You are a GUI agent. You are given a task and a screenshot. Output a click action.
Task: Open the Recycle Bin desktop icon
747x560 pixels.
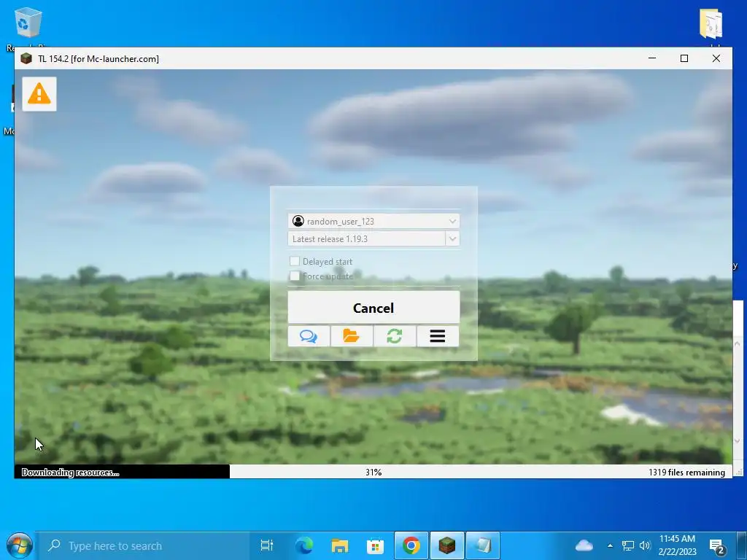click(x=28, y=23)
